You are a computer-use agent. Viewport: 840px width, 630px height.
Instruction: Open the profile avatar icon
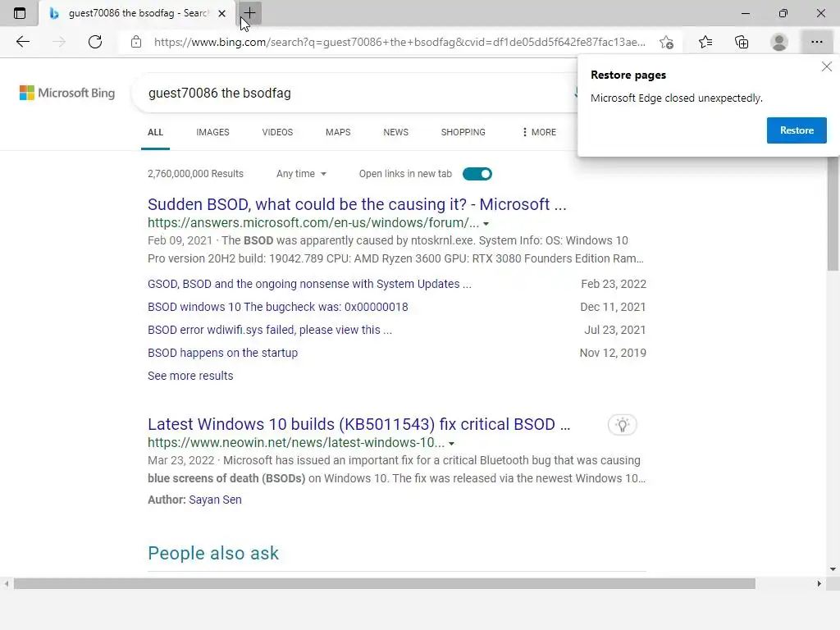(x=779, y=42)
